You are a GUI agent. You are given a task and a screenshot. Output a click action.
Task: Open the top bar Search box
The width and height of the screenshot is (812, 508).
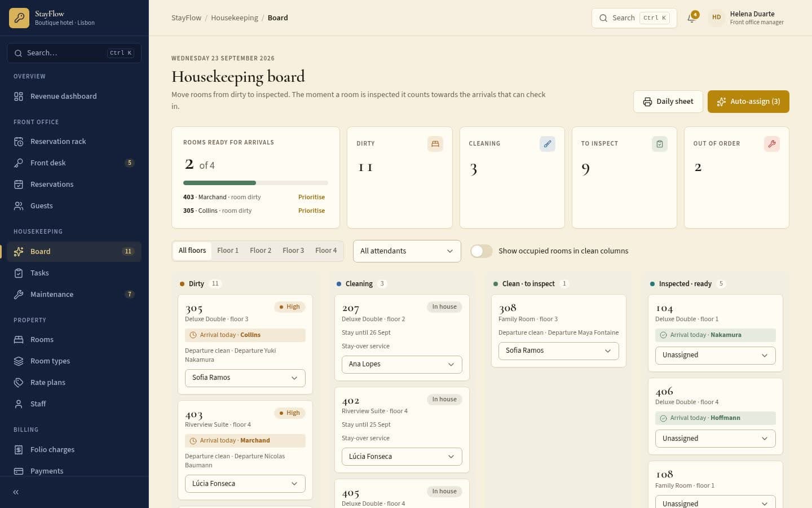click(x=634, y=18)
